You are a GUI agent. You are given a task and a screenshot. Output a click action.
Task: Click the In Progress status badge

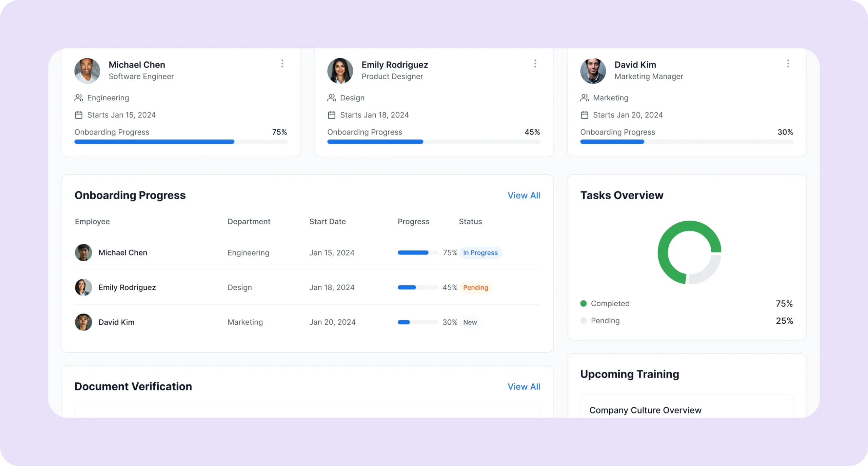[480, 253]
